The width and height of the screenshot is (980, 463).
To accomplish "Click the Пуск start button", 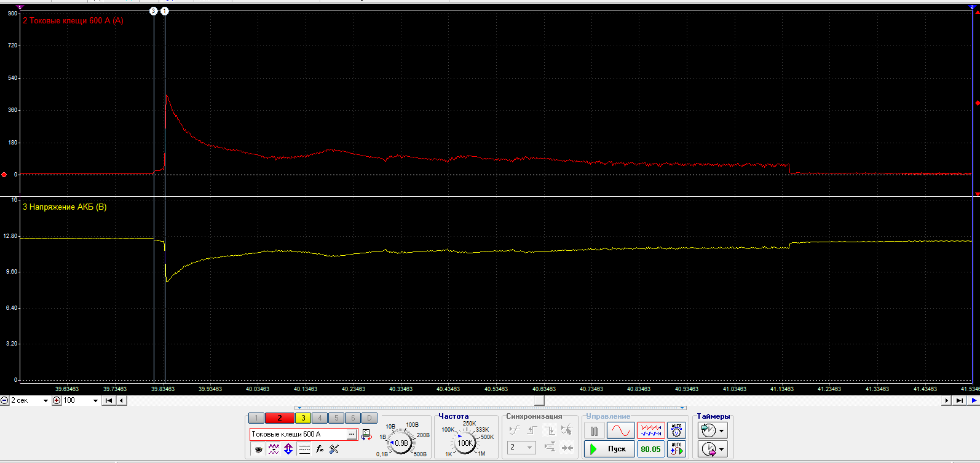I will [x=609, y=449].
